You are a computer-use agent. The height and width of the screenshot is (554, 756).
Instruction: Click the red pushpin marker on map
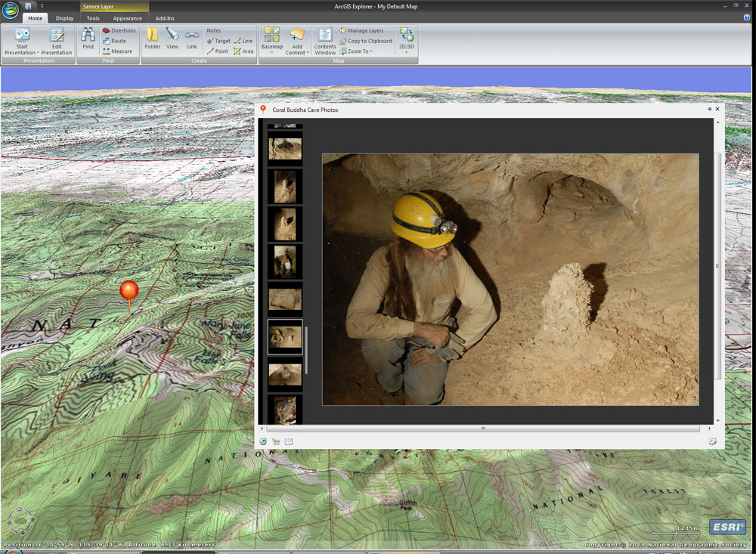pos(129,291)
